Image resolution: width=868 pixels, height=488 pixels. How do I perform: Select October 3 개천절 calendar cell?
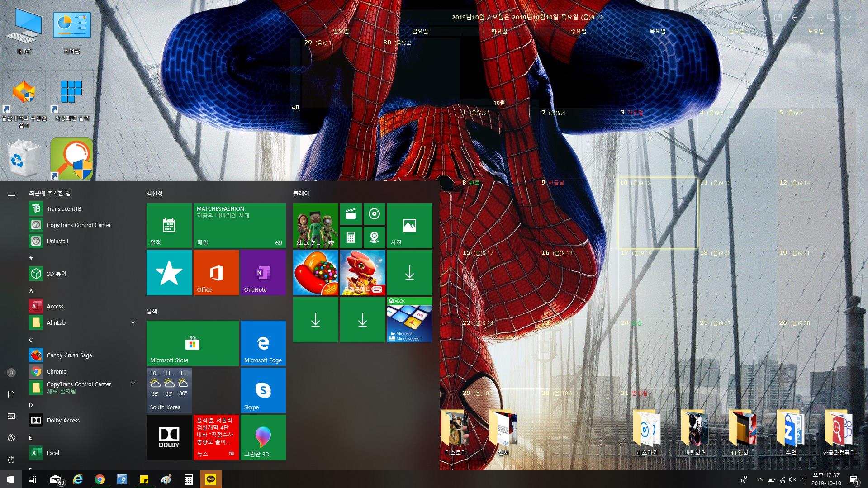tap(658, 143)
